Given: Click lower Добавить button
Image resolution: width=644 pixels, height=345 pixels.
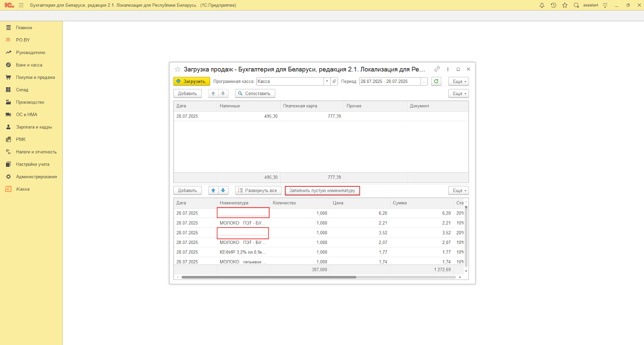Looking at the screenshot, I should (x=188, y=190).
